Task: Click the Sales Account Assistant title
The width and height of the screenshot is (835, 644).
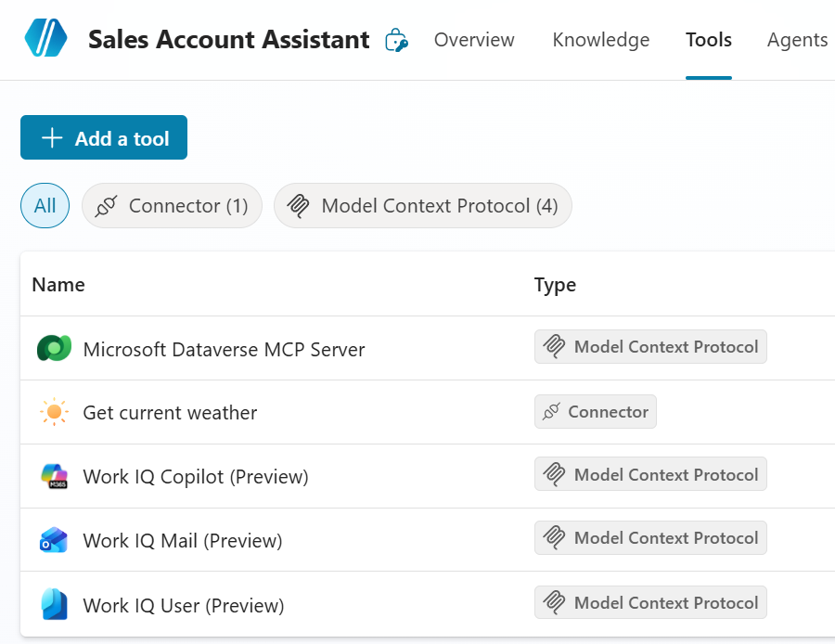Action: click(x=228, y=39)
